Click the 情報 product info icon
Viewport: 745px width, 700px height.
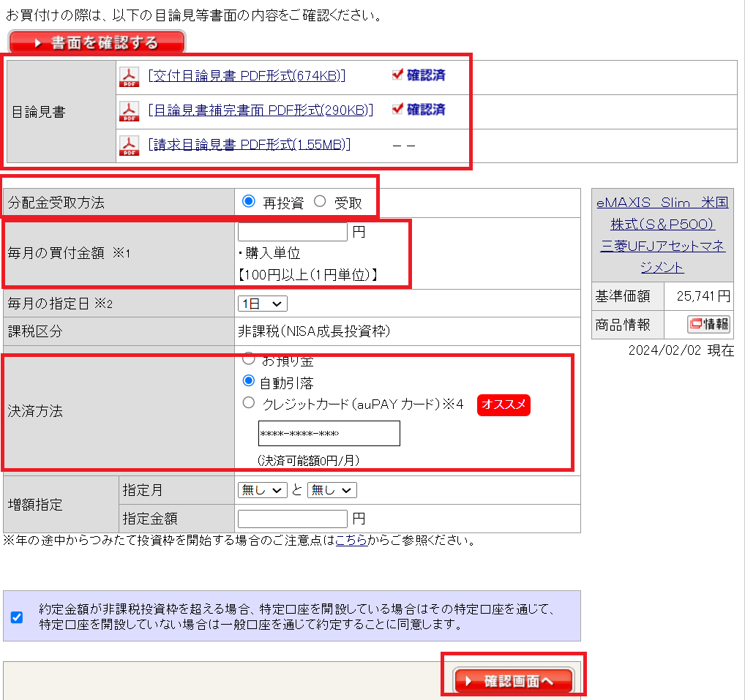(708, 325)
